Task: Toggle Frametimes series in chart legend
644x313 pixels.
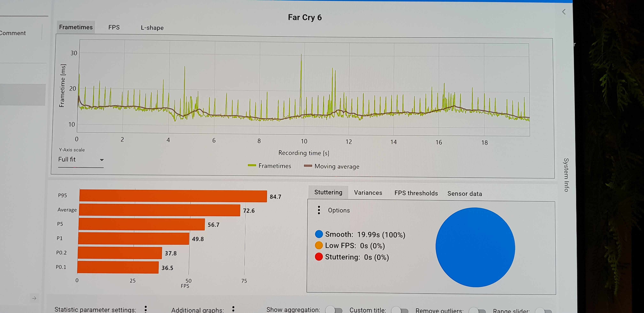Action: click(x=269, y=166)
